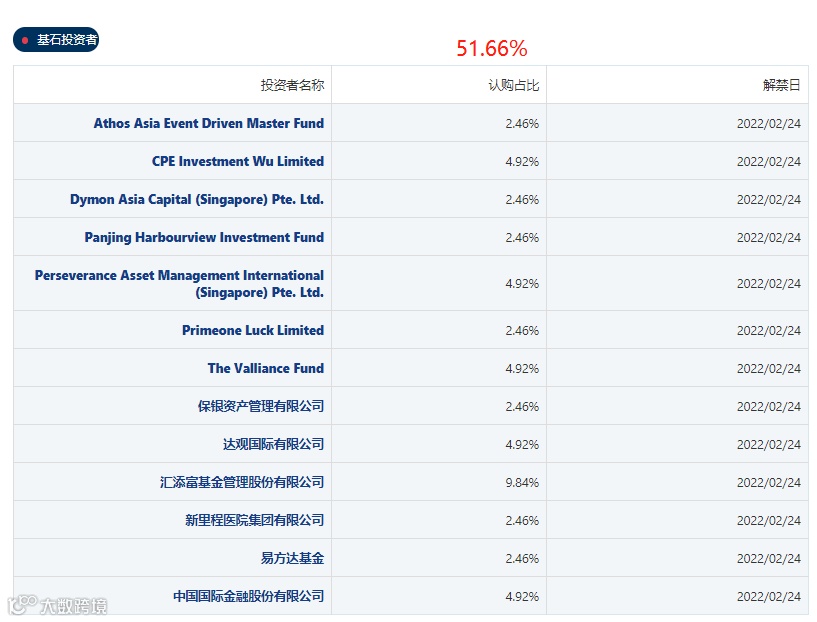Select the 2022/02/24 date in 中国国际金融 row
817x622 pixels.
[x=769, y=597]
